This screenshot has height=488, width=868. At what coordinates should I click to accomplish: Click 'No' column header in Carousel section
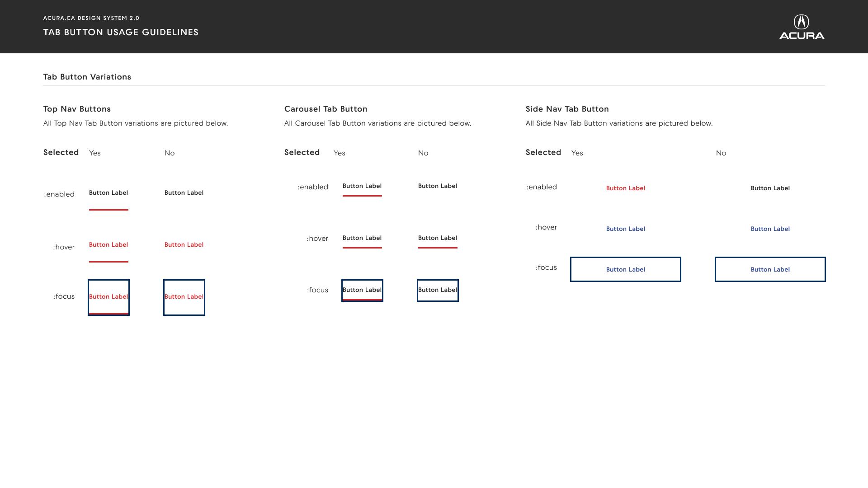pos(423,153)
